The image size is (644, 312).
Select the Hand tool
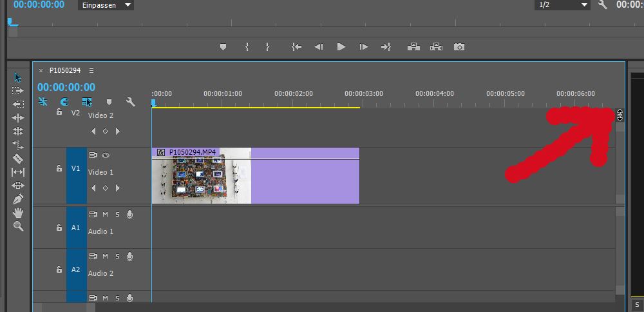(18, 213)
